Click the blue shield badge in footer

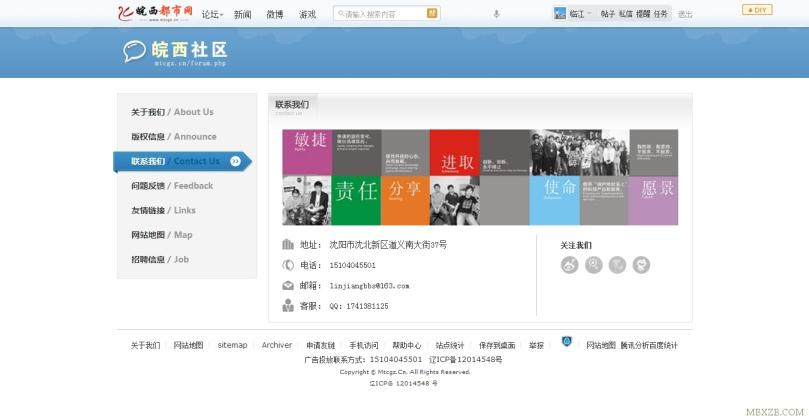(567, 342)
